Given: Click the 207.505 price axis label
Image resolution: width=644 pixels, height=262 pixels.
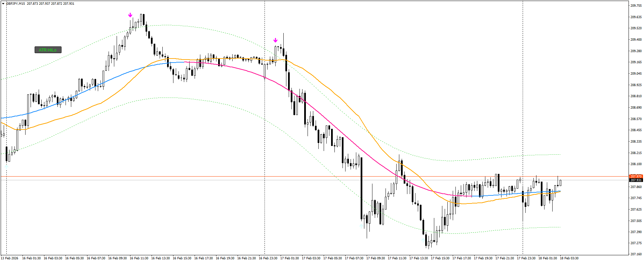Looking at the screenshot, I should coord(636,221).
